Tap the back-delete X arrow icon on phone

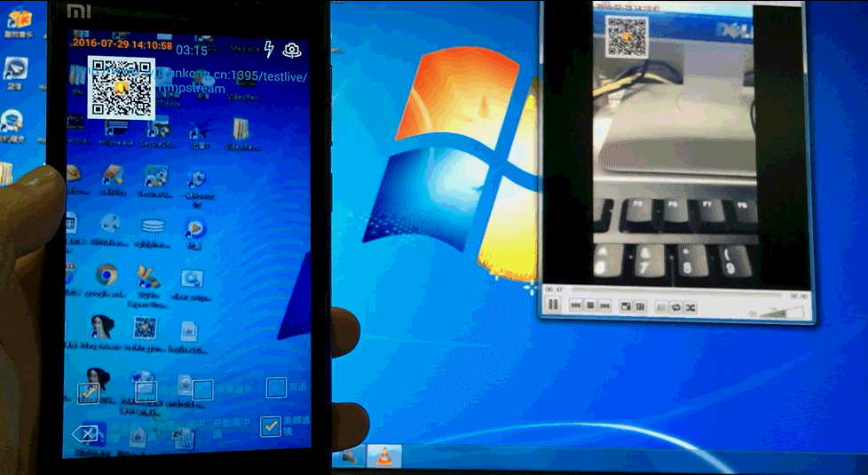tap(84, 433)
